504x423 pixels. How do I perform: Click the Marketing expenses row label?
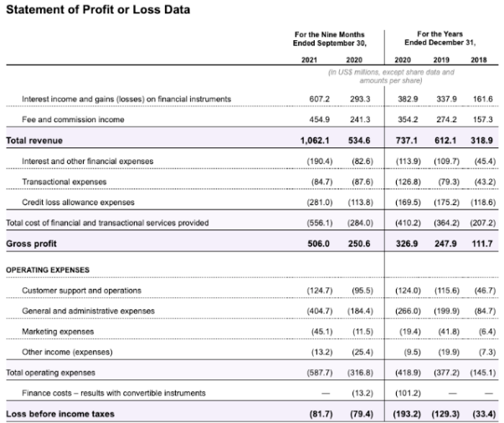tap(58, 332)
